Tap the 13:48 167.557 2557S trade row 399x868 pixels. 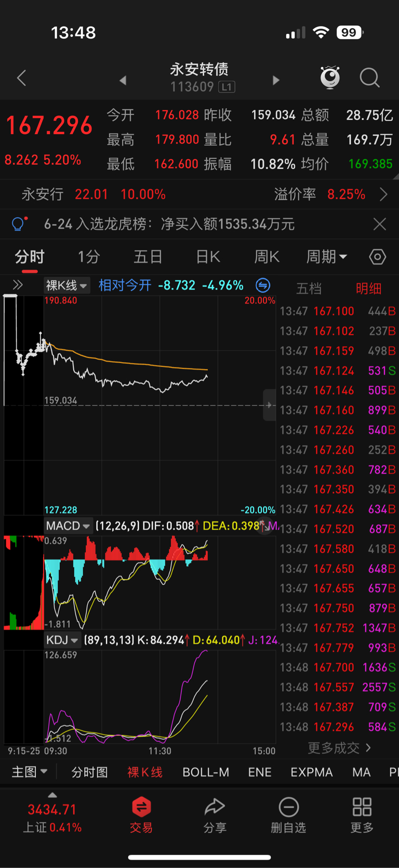click(338, 687)
